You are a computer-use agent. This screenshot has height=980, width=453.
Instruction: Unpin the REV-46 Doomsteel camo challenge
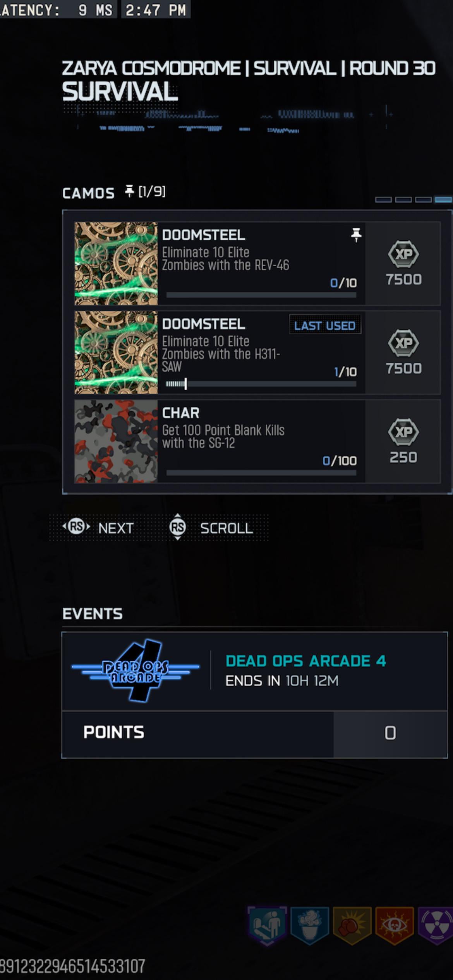click(x=356, y=235)
